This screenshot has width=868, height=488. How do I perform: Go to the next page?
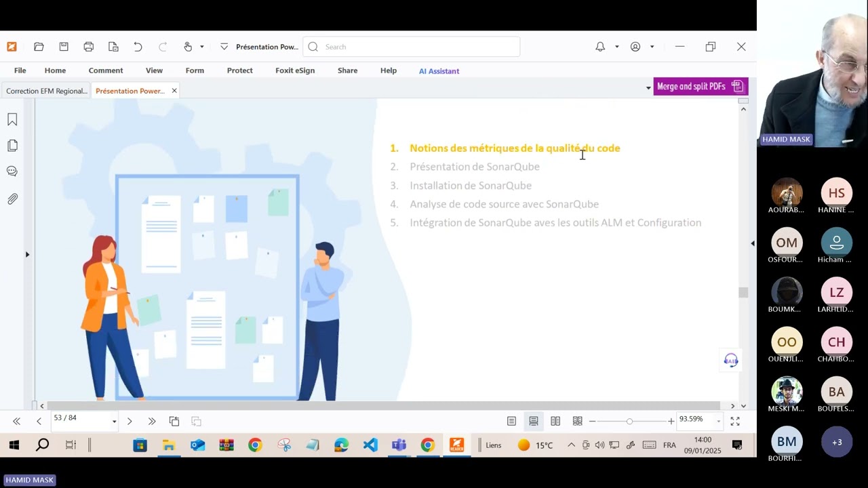coord(130,422)
